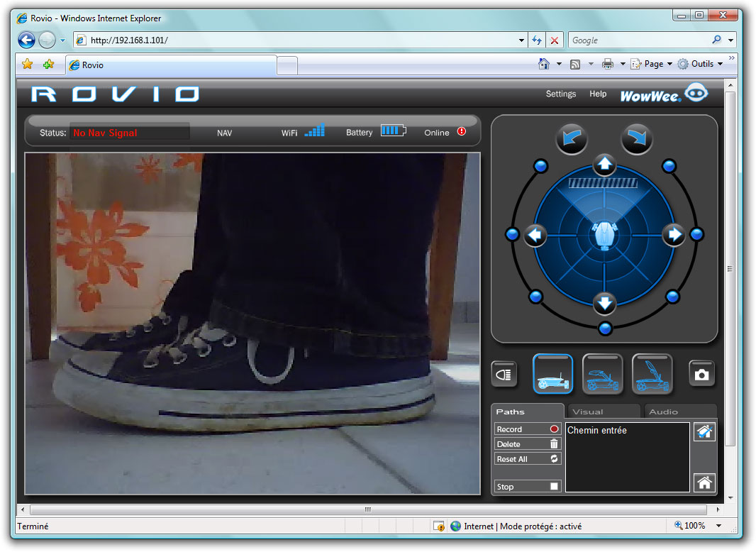Click the Google search box
756x552 pixels.
click(x=639, y=40)
